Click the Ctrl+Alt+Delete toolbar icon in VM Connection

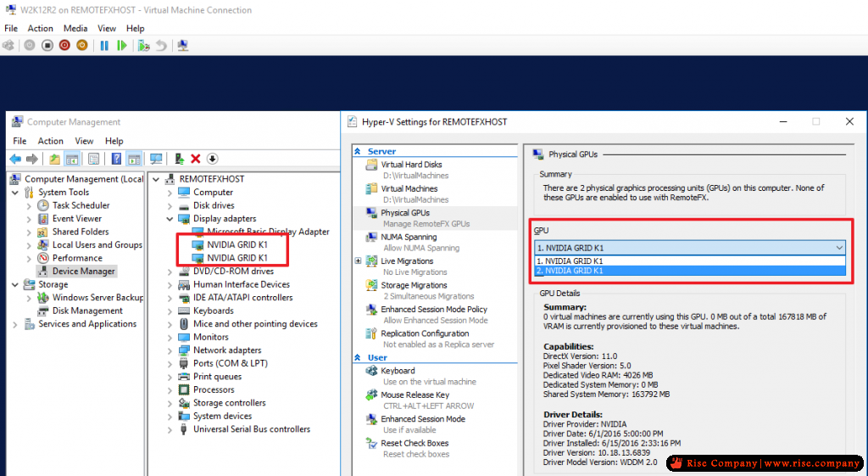pyautogui.click(x=8, y=46)
